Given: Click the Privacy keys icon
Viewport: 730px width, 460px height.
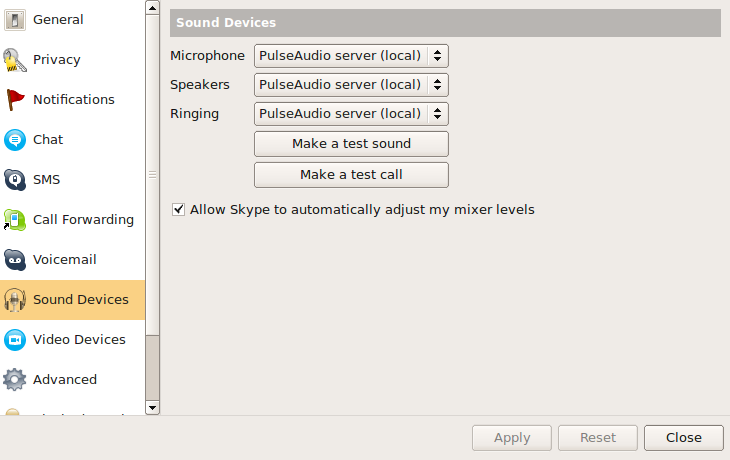Looking at the screenshot, I should (15, 60).
